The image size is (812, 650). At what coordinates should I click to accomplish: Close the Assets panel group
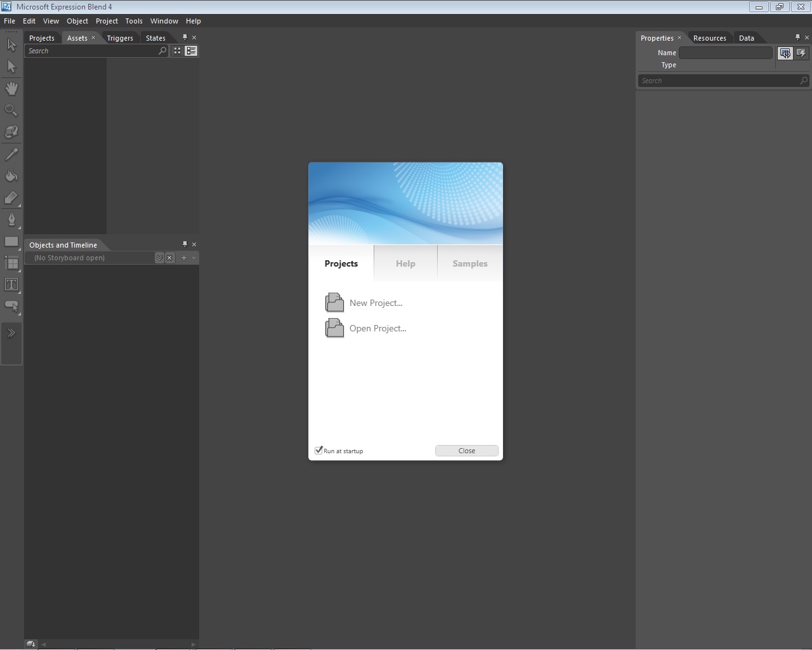click(194, 37)
